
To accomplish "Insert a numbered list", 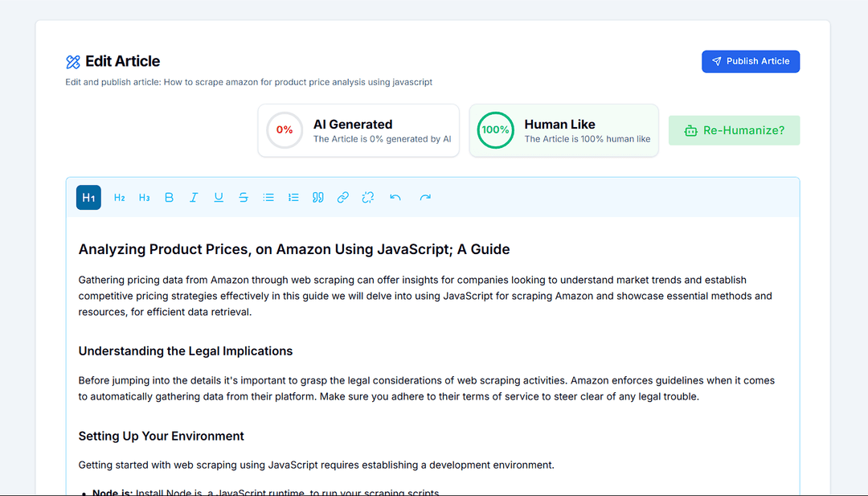I will click(x=293, y=198).
